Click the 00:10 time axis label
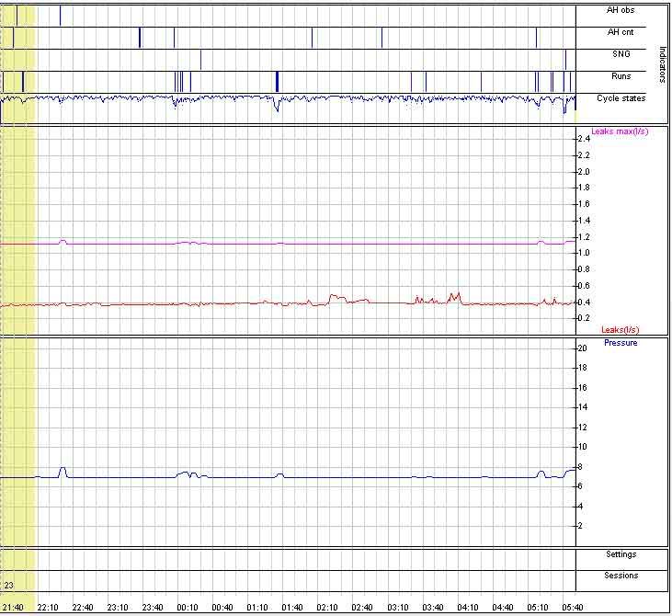The height and width of the screenshot is (616, 672). (x=188, y=608)
